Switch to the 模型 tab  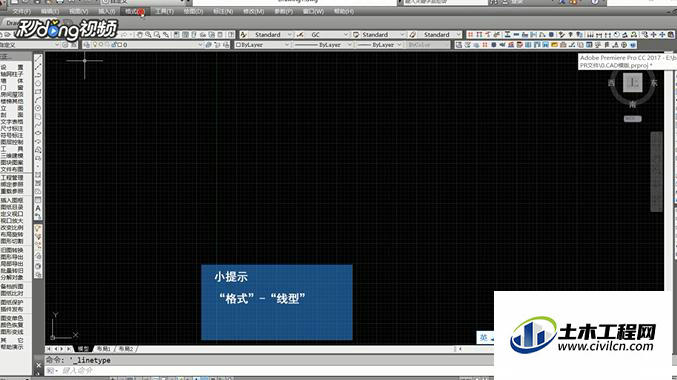coord(83,349)
